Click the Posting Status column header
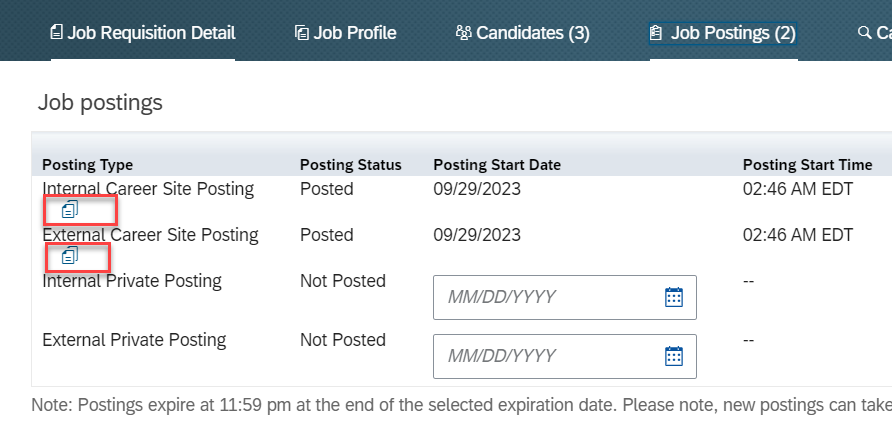The width and height of the screenshot is (892, 427). [350, 165]
